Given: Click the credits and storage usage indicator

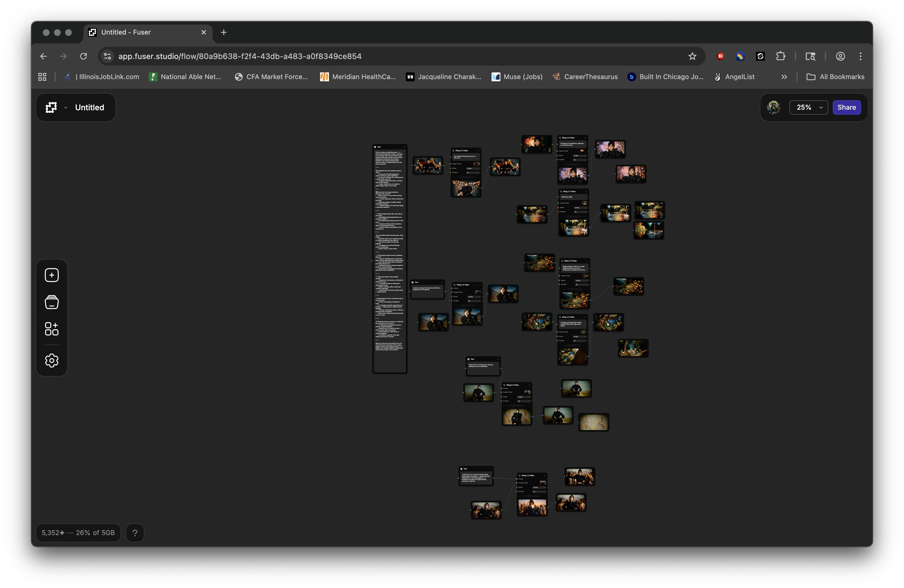Looking at the screenshot, I should click(x=78, y=533).
